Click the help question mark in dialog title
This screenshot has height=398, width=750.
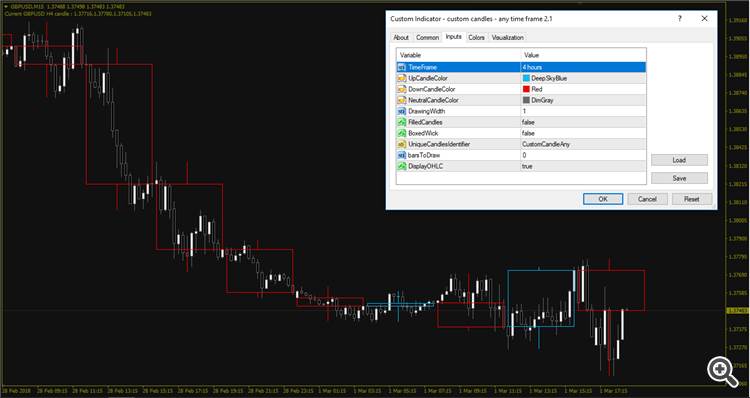pos(679,19)
